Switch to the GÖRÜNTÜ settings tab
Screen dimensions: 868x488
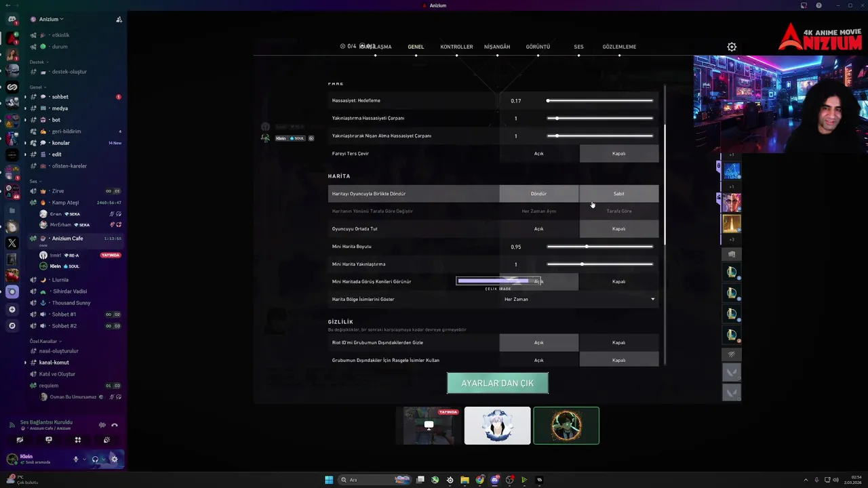(538, 47)
